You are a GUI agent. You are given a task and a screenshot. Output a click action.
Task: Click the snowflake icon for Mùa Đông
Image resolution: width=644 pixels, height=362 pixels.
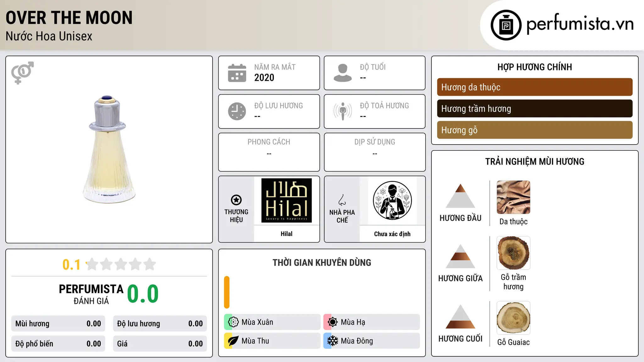pos(333,341)
